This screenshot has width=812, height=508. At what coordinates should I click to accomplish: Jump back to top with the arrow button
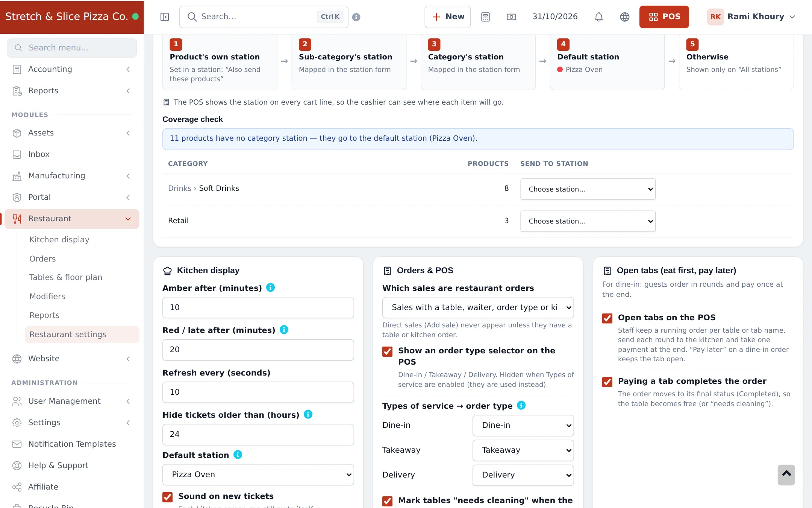coord(786,475)
